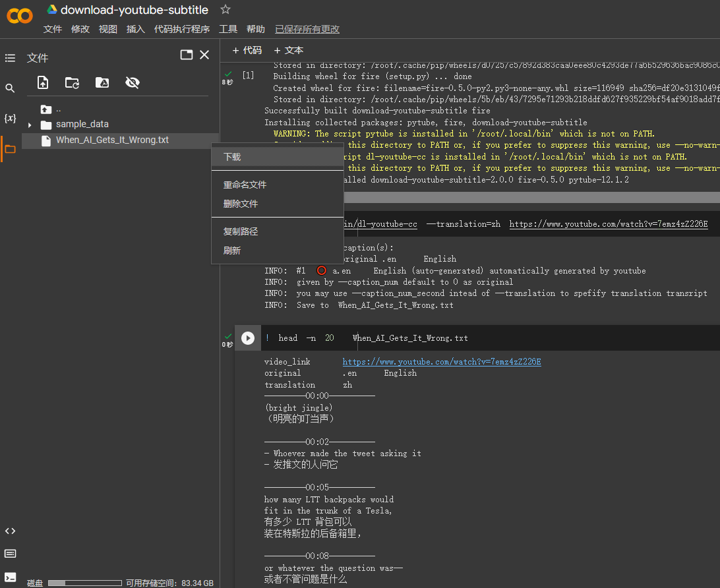Click the files panel icon in the sidebar
This screenshot has height=588, width=720.
[10, 149]
